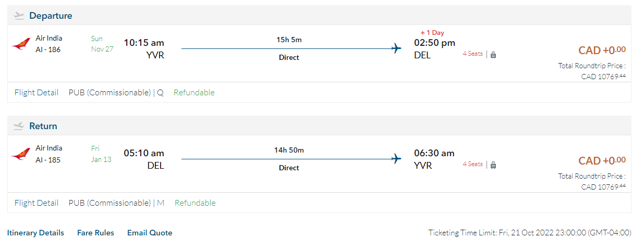Click Refundable label on departure flight
Viewport: 644px width, 251px height.
tap(194, 93)
